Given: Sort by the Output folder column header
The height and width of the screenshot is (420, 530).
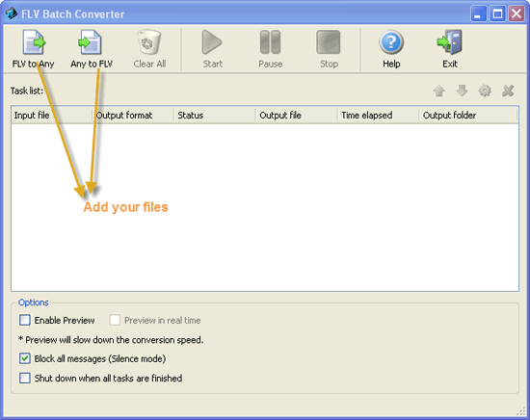Looking at the screenshot, I should point(468,116).
